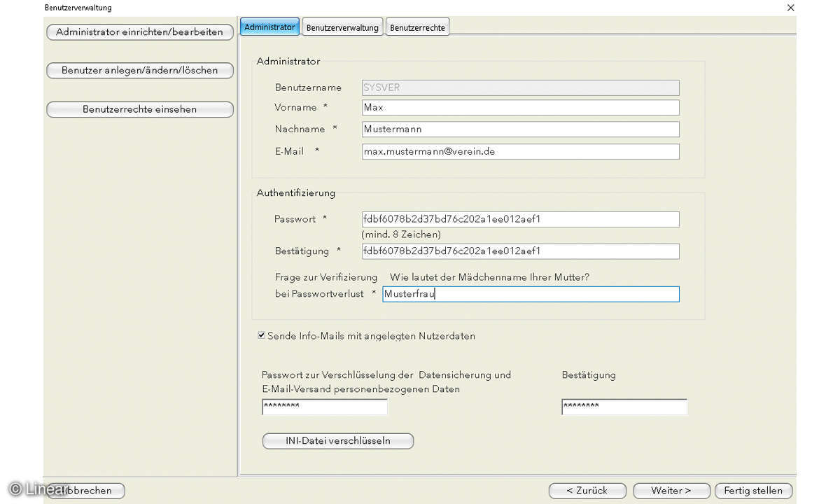Go back with the Zurück button
This screenshot has width=840, height=504.
point(587,491)
